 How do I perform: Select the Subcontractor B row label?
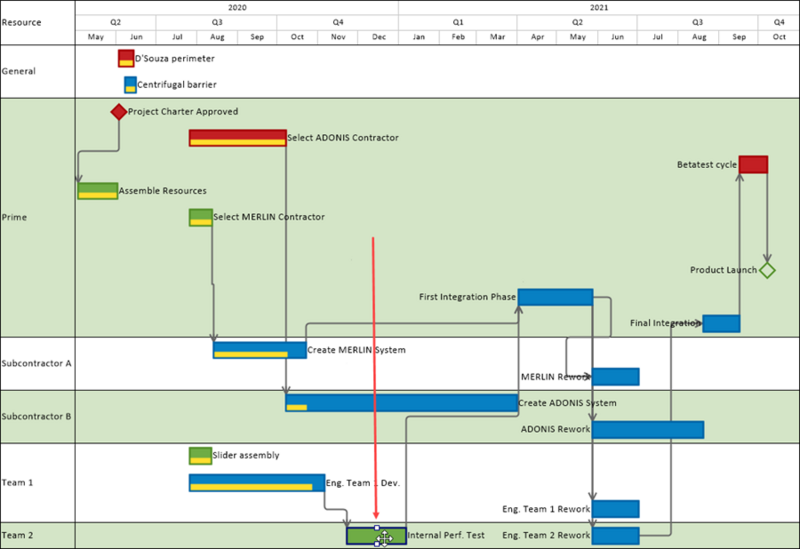[36, 416]
